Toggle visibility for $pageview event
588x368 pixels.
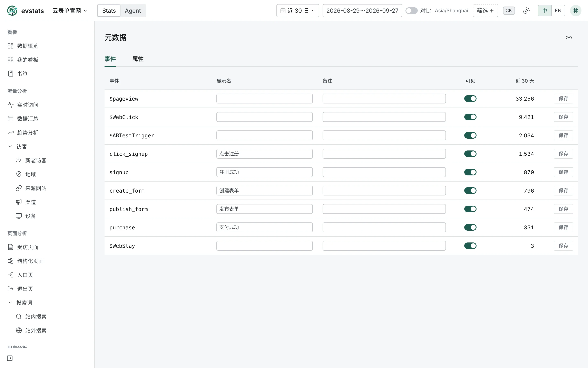pyautogui.click(x=470, y=99)
